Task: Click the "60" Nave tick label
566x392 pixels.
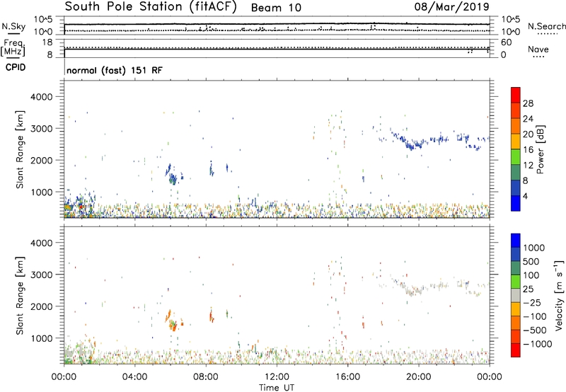Action: [506, 42]
